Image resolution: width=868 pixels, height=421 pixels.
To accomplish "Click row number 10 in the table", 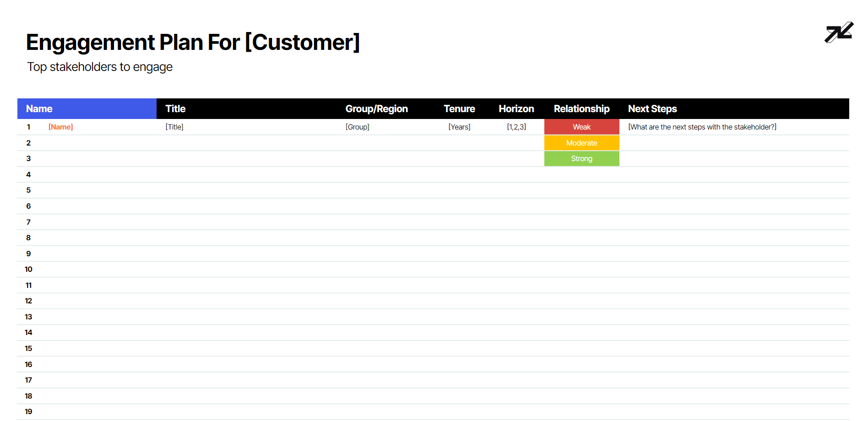I will (28, 269).
